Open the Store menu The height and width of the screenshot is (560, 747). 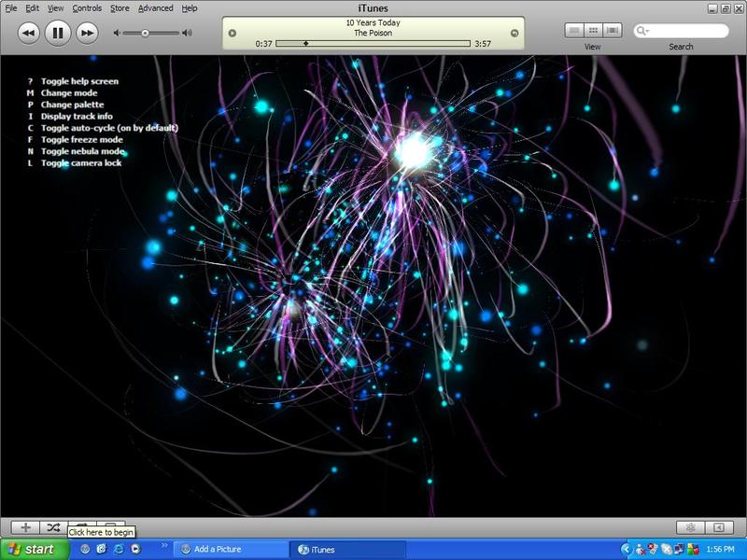(x=120, y=8)
